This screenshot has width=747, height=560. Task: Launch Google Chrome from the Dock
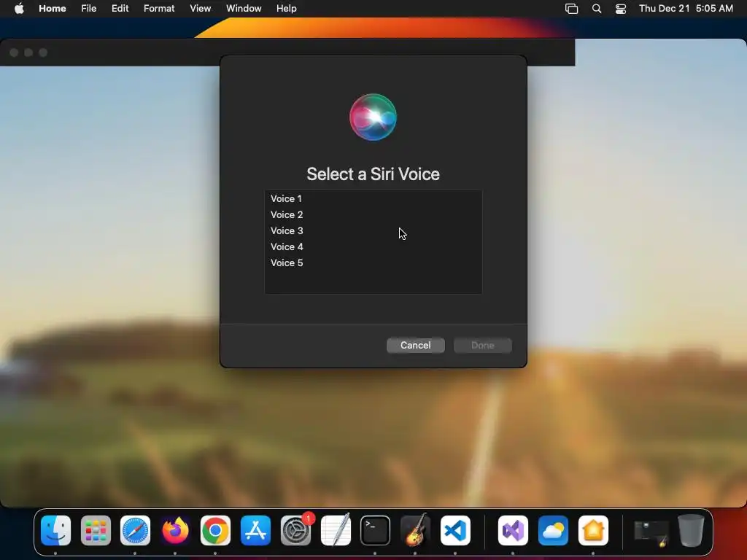215,531
